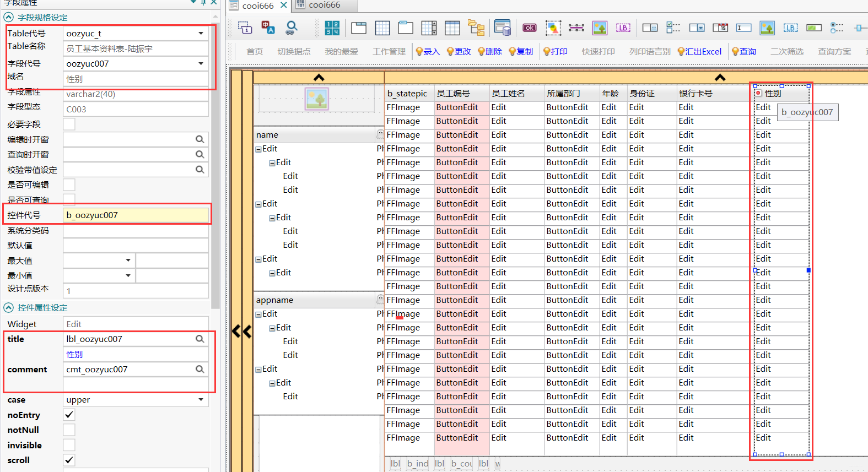Select the scrollable table container tool
Viewport: 868px width, 472px height.
429,28
